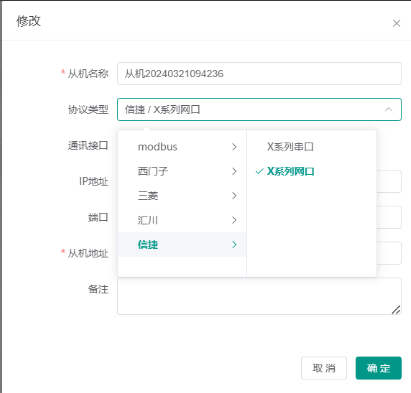Expand the modbus submenu chevron

234,147
